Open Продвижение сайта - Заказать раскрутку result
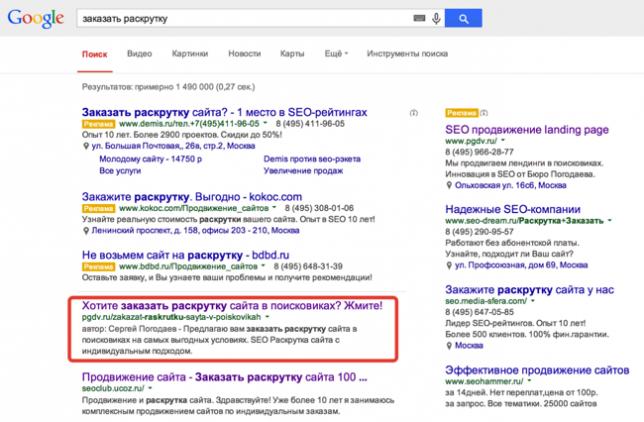The image size is (644, 422). [224, 377]
